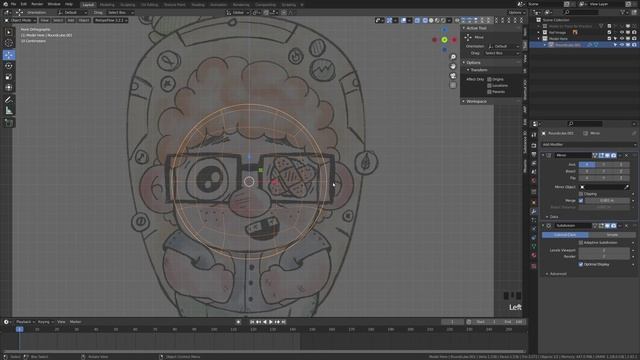
Task: Remove the Subdivision modifier with its X
Action: pos(627,226)
